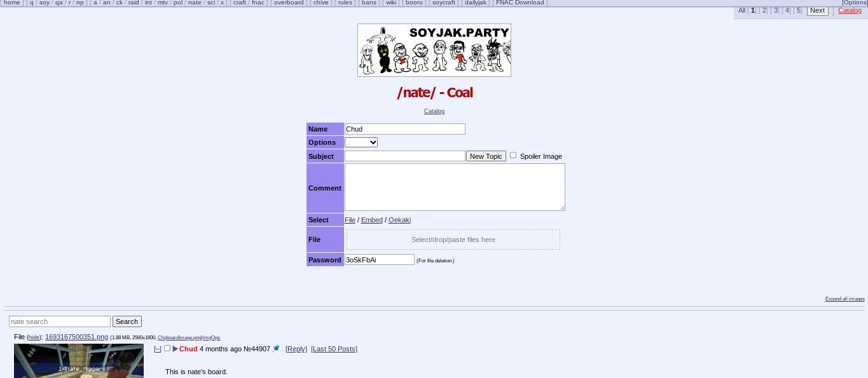
Task: Open post menu arrow beside Chud
Action: click(x=176, y=349)
